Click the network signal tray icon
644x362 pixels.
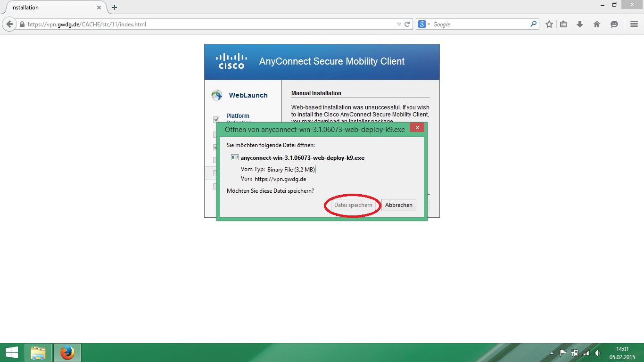(x=586, y=353)
